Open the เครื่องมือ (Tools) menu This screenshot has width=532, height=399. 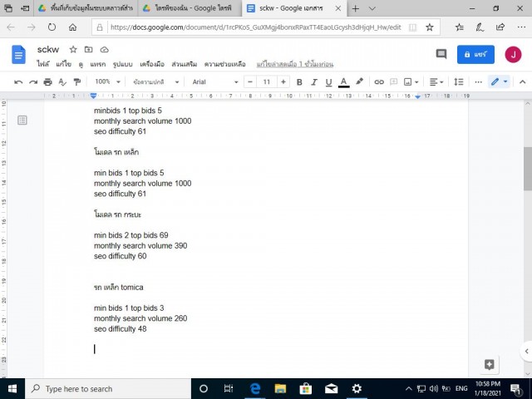pyautogui.click(x=152, y=64)
